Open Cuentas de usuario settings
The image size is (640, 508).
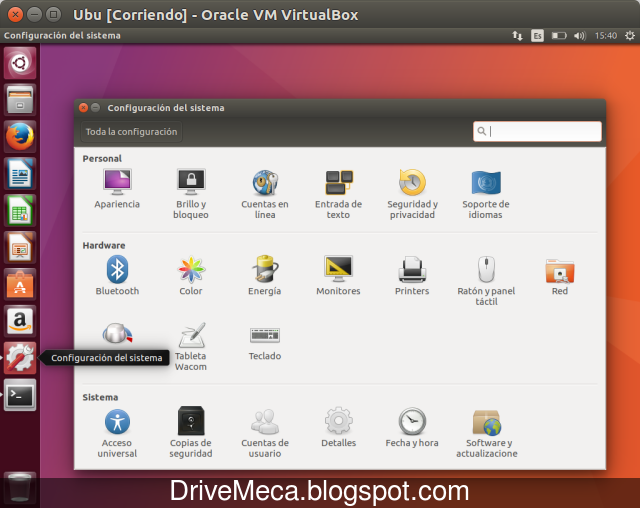(x=265, y=433)
